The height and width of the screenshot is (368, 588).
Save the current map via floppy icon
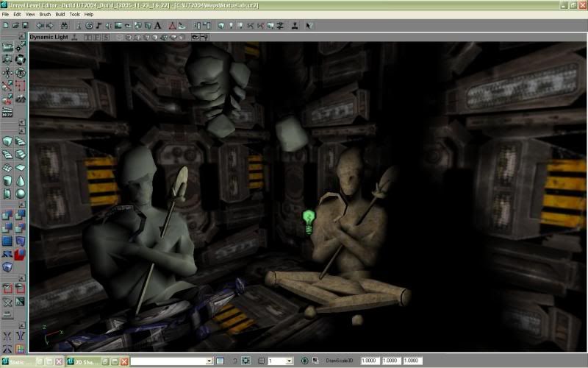click(25, 26)
